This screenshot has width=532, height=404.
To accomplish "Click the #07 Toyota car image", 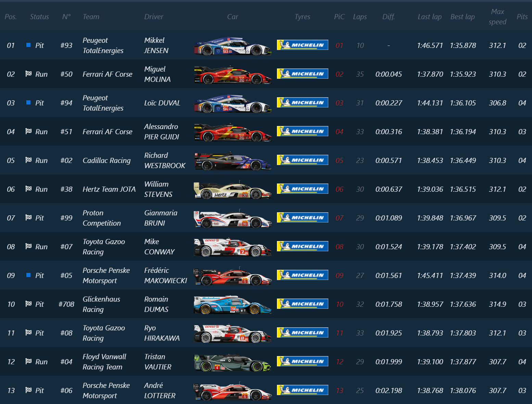I will [x=233, y=248].
